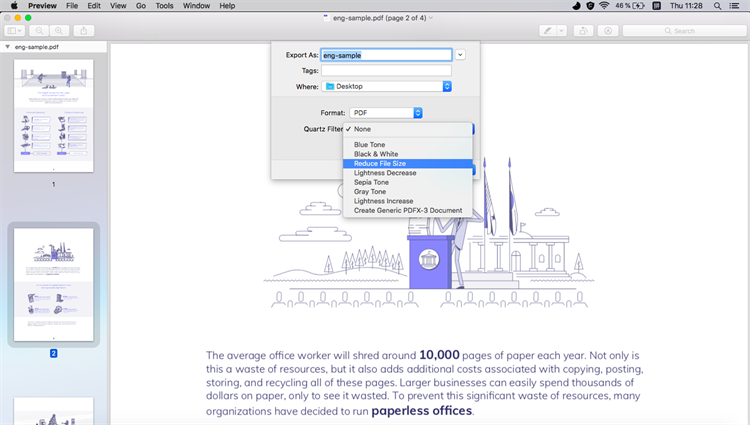Open the Format PDF dropdown
This screenshot has height=425, width=750.
386,113
